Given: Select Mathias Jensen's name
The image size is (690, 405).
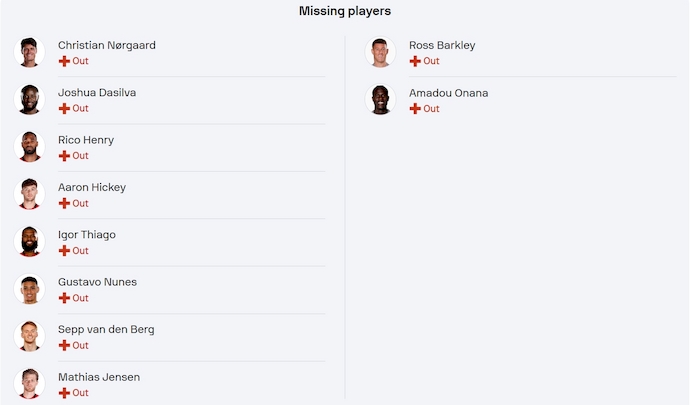Looking at the screenshot, I should click(x=99, y=377).
